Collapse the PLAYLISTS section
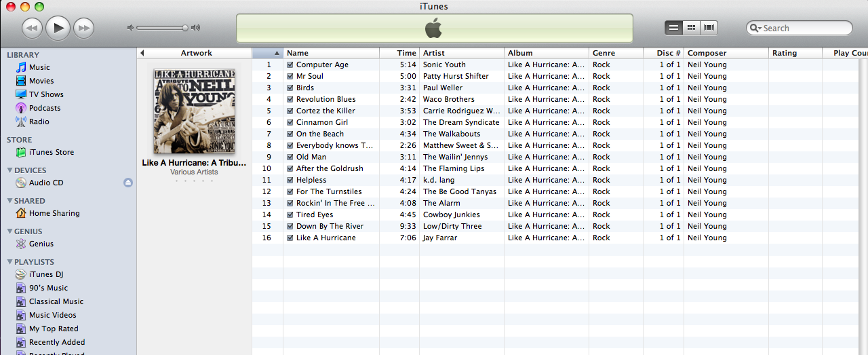The height and width of the screenshot is (355, 868). click(9, 262)
